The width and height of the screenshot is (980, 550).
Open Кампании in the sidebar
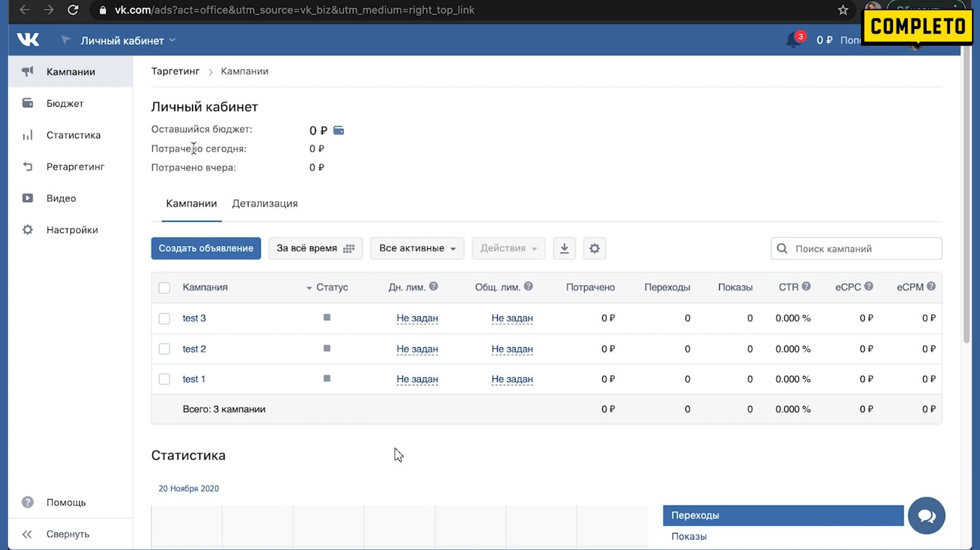[x=71, y=72]
